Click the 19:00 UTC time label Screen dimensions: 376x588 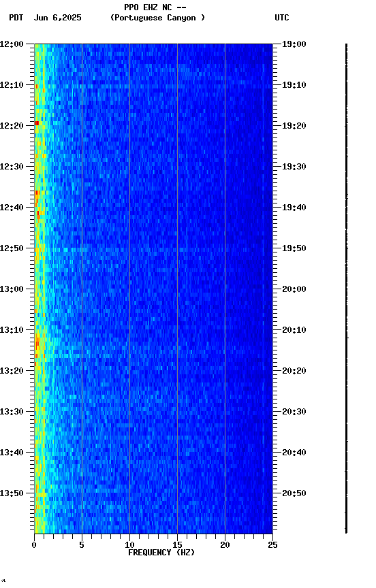[294, 44]
